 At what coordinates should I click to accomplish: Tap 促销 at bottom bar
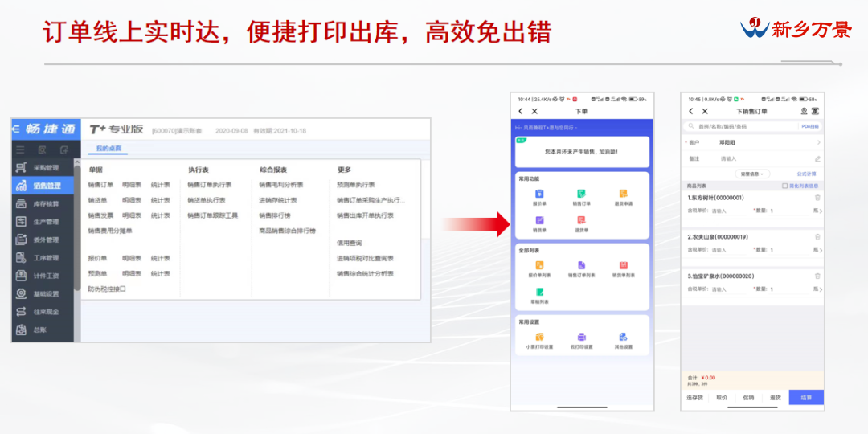point(748,398)
